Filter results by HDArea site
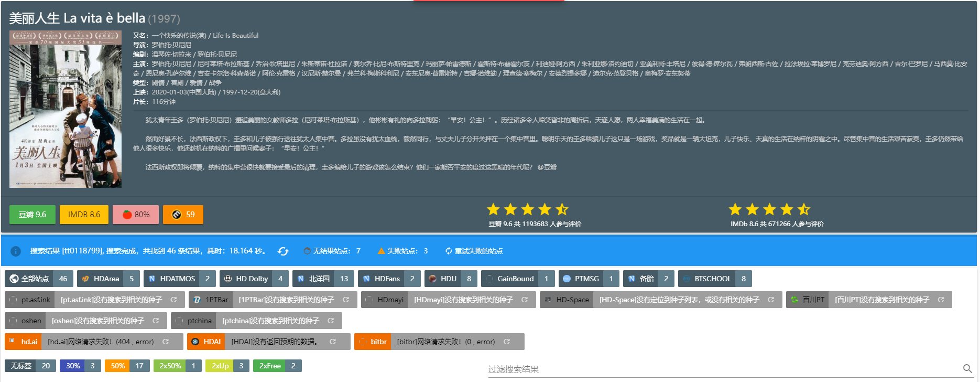The image size is (980, 382). tap(108, 279)
